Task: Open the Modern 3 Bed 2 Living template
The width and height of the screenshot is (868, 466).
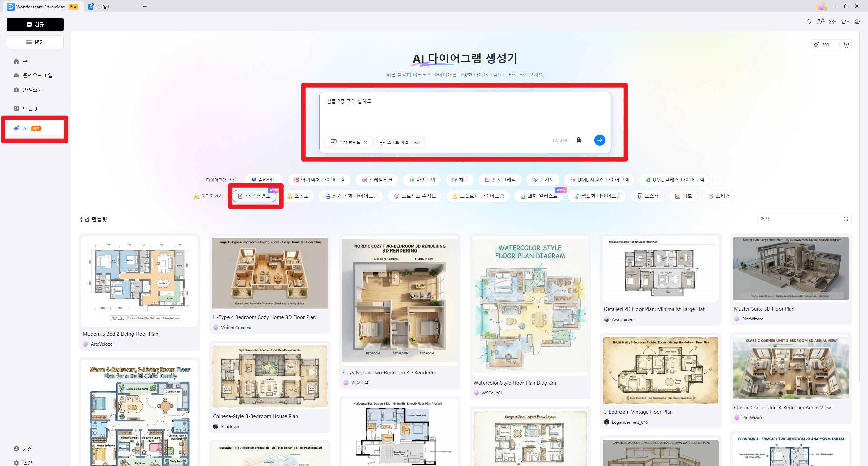Action: [139, 282]
